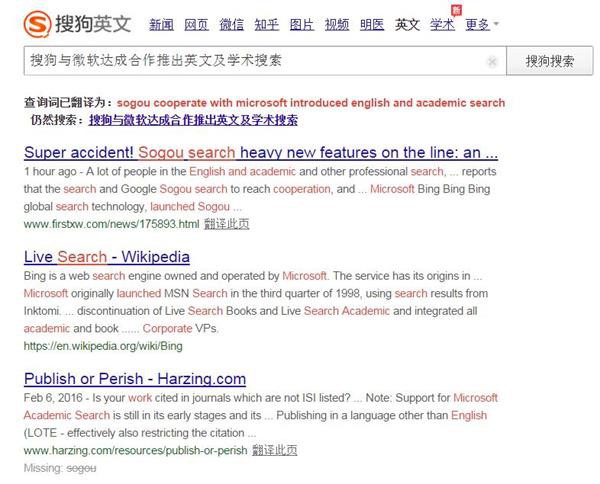Translate the firstxw.com result with 翻译此页
Image resolution: width=600 pixels, height=484 pixels.
coord(227,224)
